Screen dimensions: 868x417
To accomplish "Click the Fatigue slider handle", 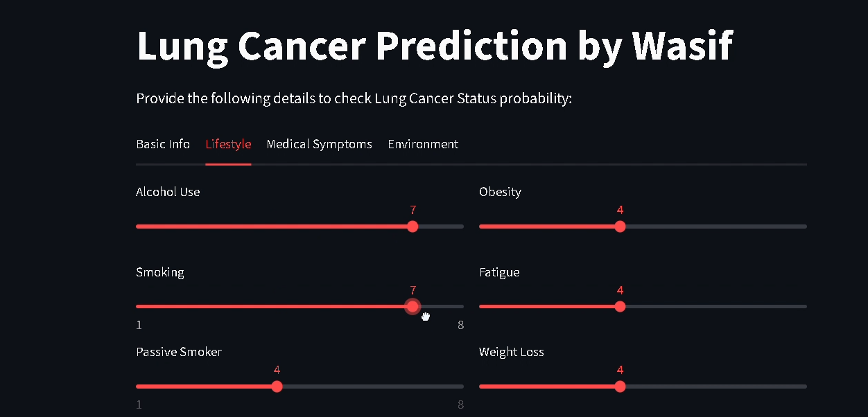I will 620,306.
